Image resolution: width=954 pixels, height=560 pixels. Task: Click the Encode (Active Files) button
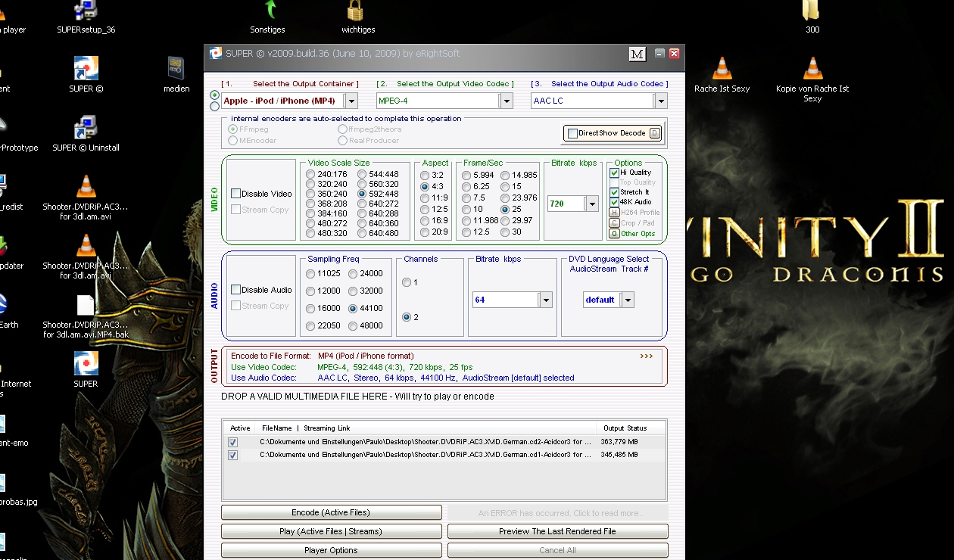[331, 512]
